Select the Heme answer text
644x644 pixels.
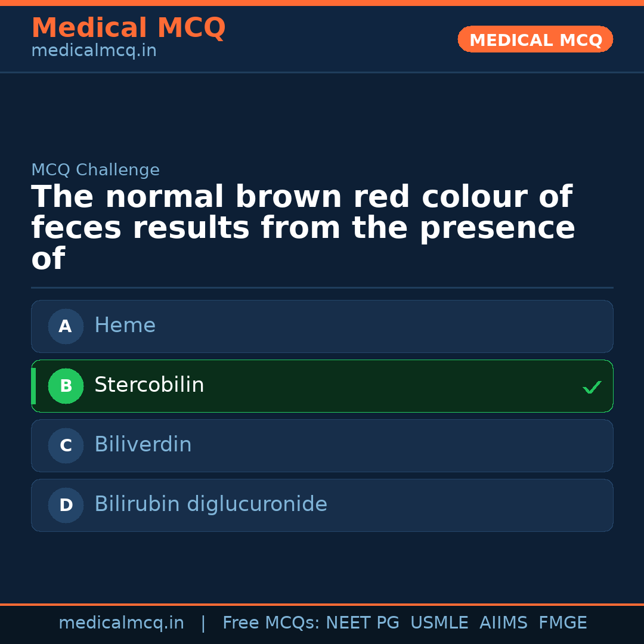[125, 326]
